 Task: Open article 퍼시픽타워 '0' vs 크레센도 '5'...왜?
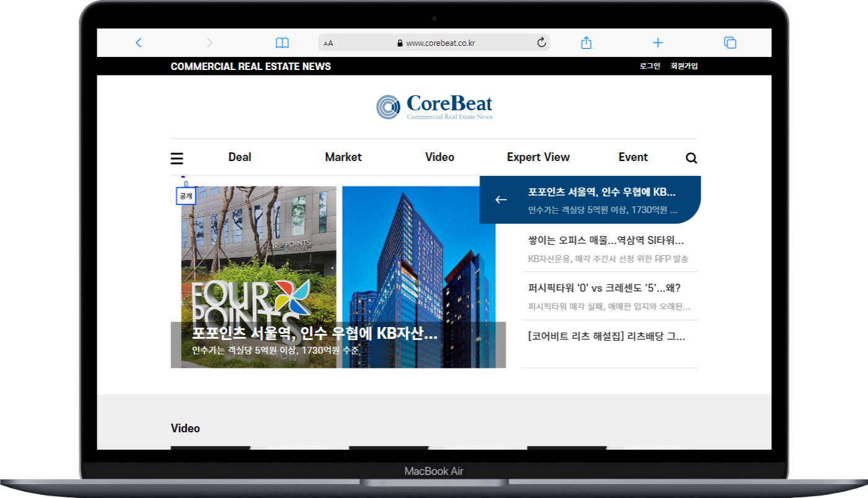604,288
